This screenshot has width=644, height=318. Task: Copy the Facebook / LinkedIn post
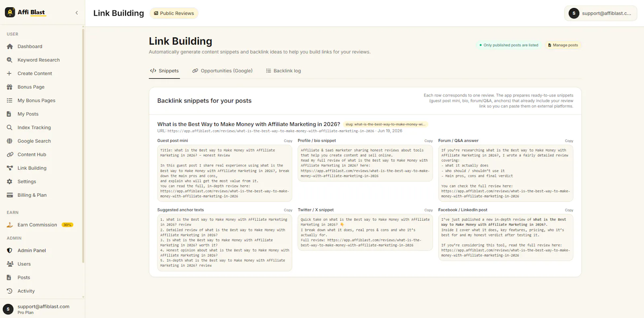tap(569, 210)
